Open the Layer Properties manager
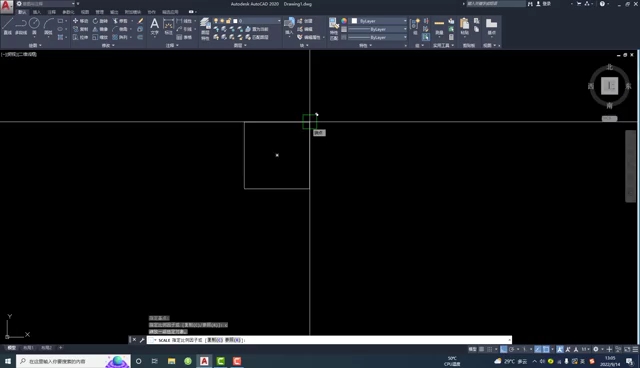 pos(205,28)
